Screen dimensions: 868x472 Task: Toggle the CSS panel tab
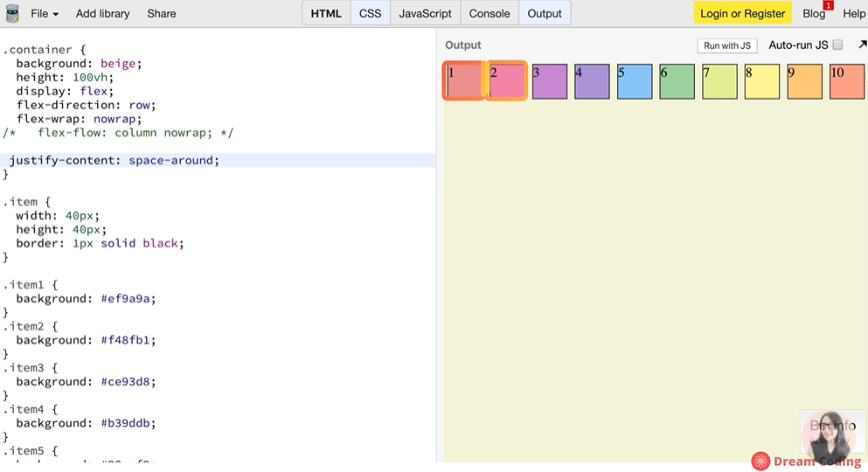point(371,13)
